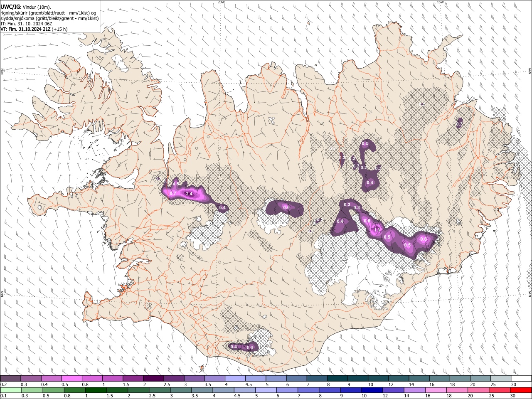Image resolution: width=532 pixels, height=399 pixels.
Task: Click the '3.5' label under the top legend row
Action: tap(207, 384)
